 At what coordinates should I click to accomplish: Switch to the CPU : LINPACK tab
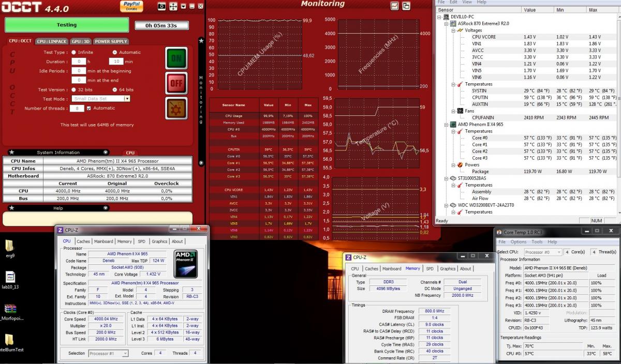pos(52,41)
